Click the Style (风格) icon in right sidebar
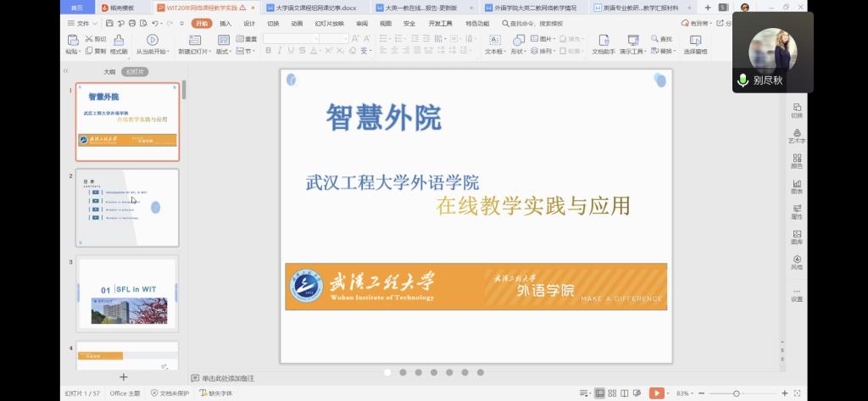 click(x=797, y=259)
